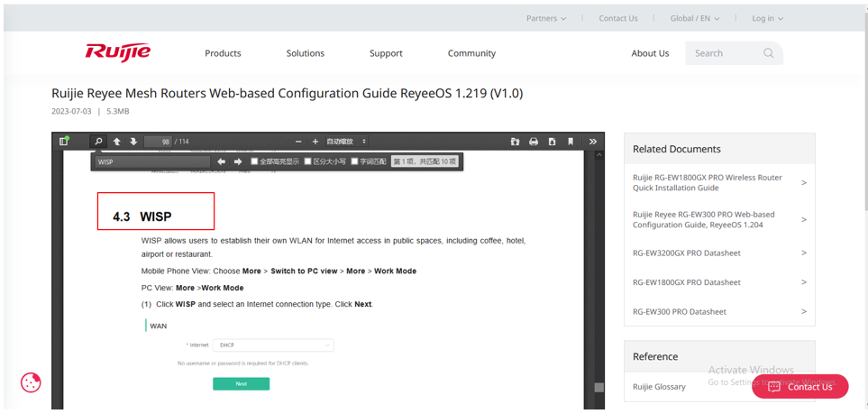Open the About Us menu

point(650,53)
